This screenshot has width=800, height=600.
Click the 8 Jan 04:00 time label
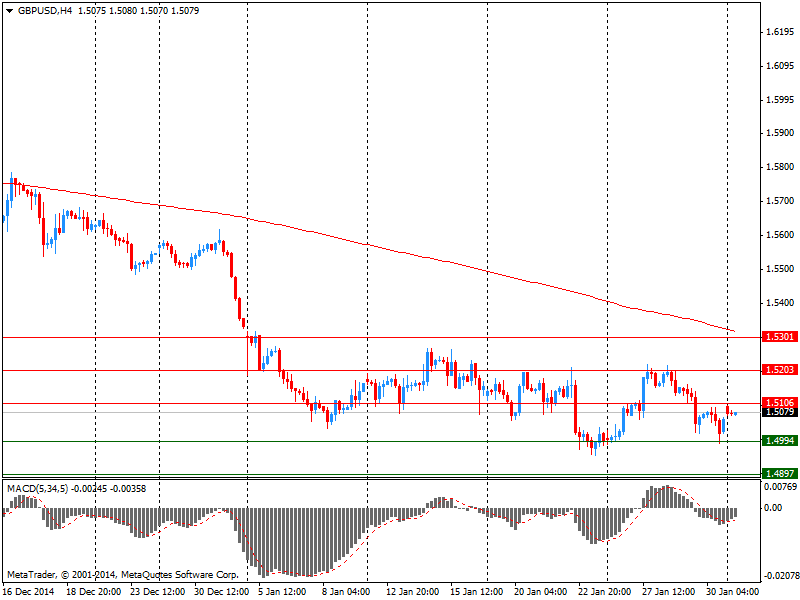(x=346, y=592)
